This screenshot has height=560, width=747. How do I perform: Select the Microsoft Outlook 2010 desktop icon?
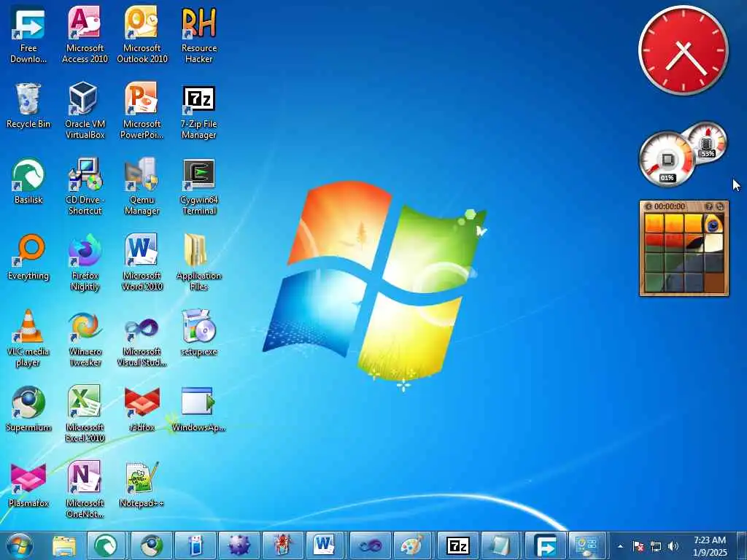pyautogui.click(x=142, y=35)
